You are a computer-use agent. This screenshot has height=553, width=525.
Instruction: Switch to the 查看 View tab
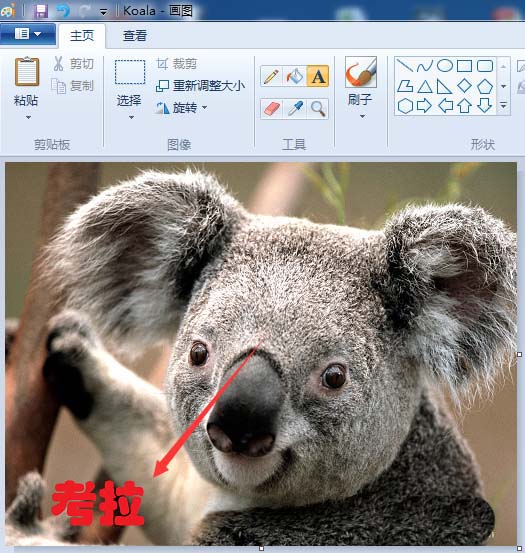point(135,36)
